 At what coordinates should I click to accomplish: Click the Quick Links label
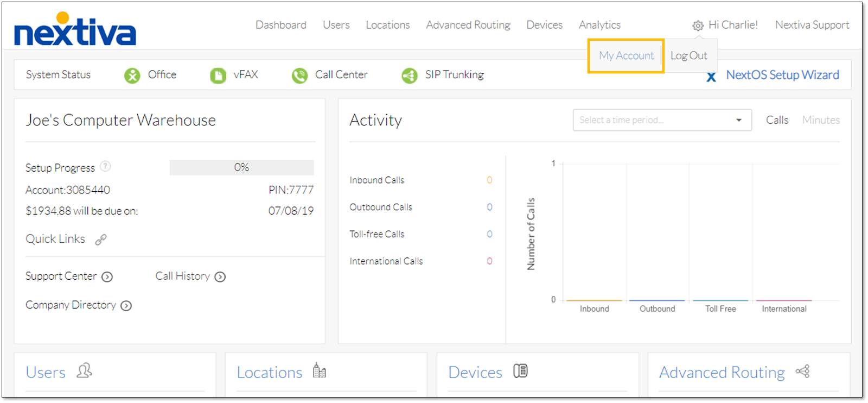click(55, 239)
